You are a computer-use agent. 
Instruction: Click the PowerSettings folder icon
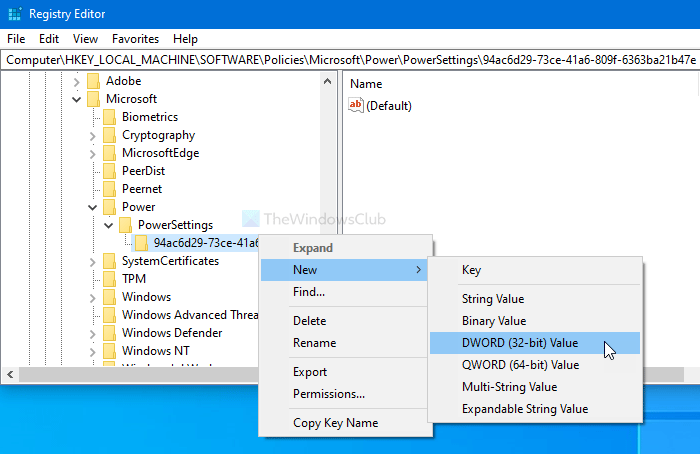point(125,225)
